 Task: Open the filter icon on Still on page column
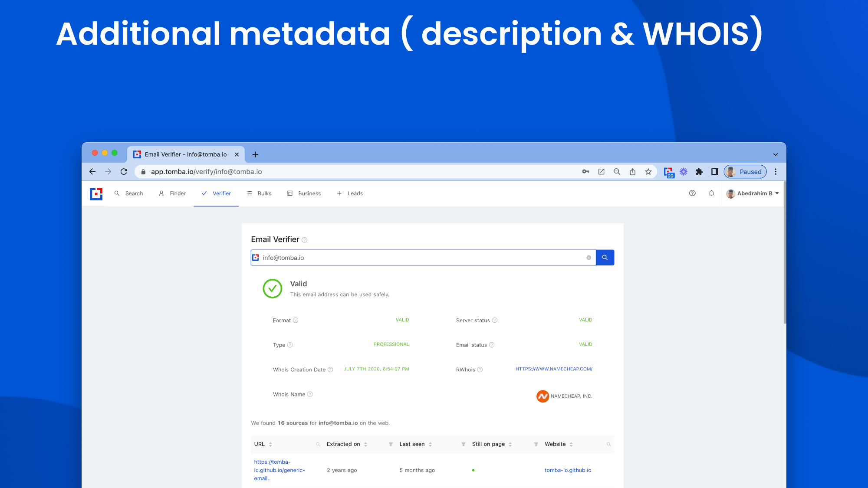pyautogui.click(x=536, y=444)
